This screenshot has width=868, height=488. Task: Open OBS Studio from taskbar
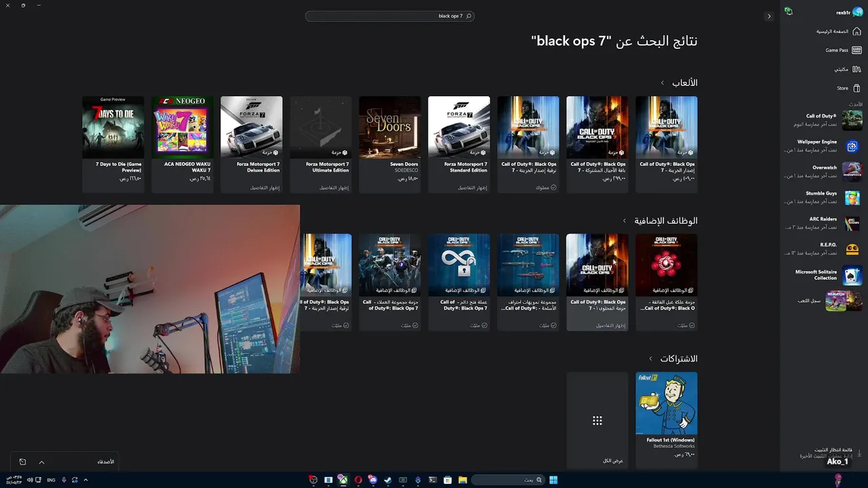point(313,480)
